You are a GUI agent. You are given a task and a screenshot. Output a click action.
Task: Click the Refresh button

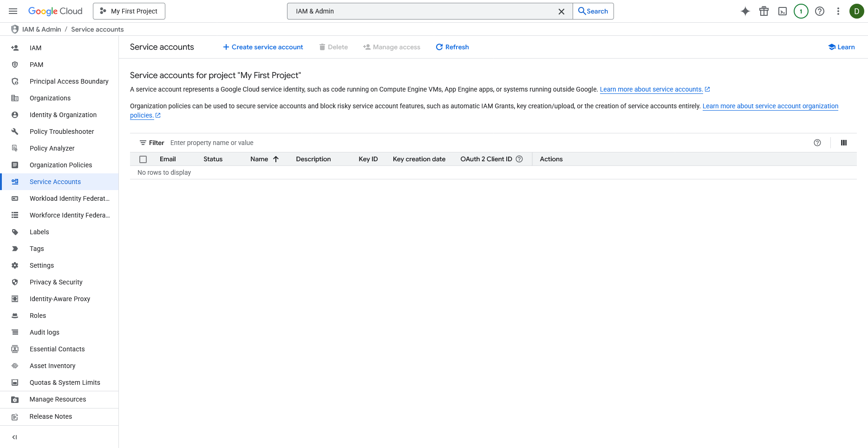[452, 47]
